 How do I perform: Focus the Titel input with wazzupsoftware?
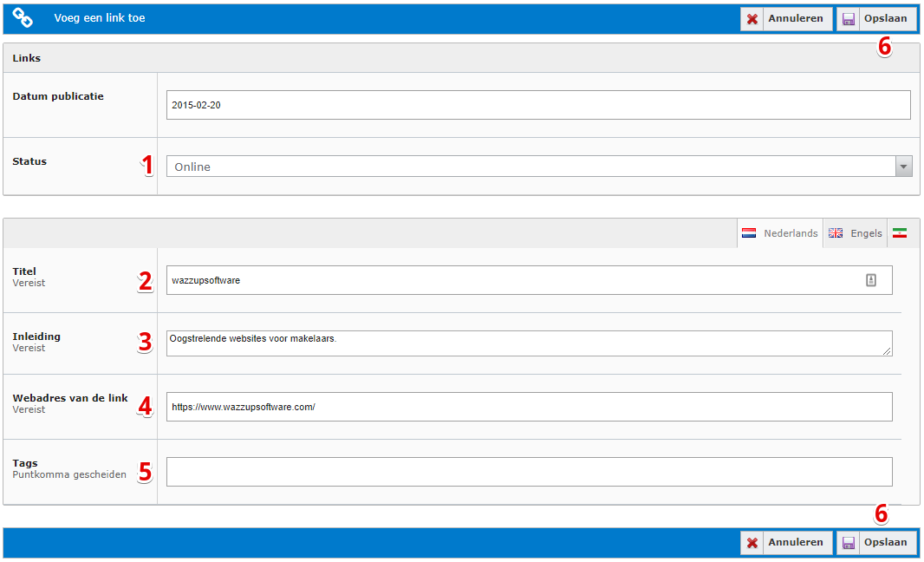530,280
